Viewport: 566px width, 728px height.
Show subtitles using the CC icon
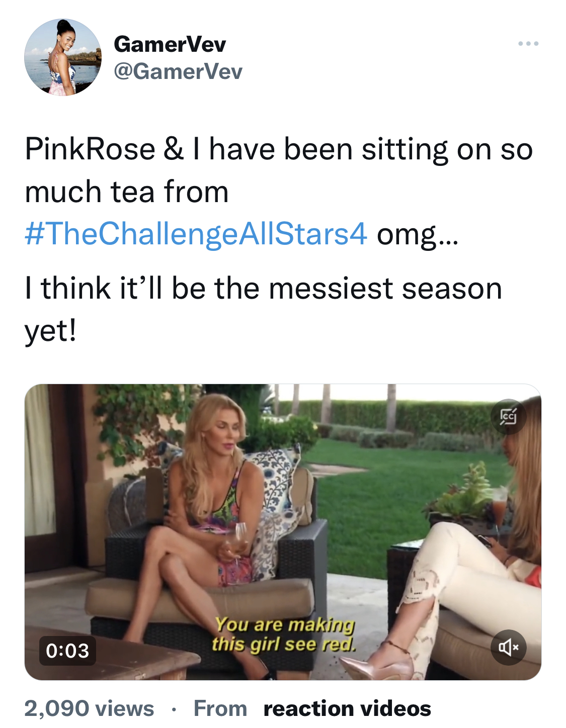[508, 416]
